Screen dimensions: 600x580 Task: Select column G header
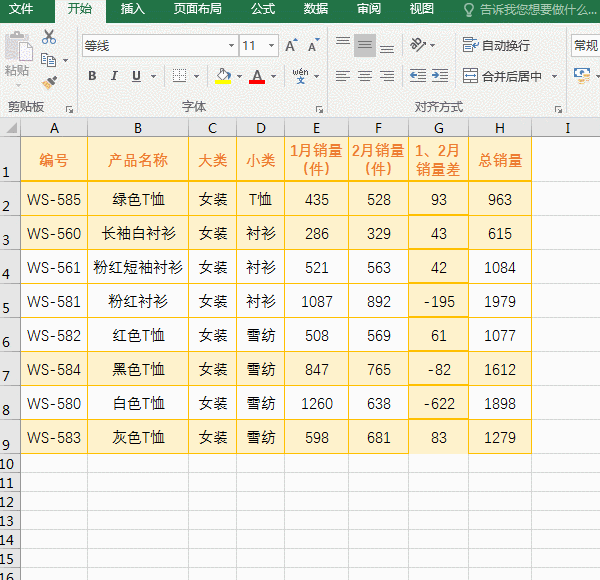[x=439, y=128]
